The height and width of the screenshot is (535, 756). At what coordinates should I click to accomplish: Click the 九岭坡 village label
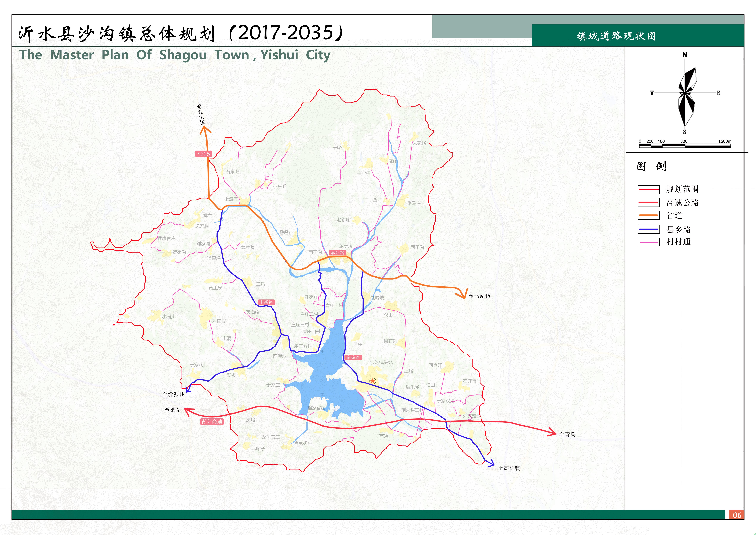(x=377, y=298)
